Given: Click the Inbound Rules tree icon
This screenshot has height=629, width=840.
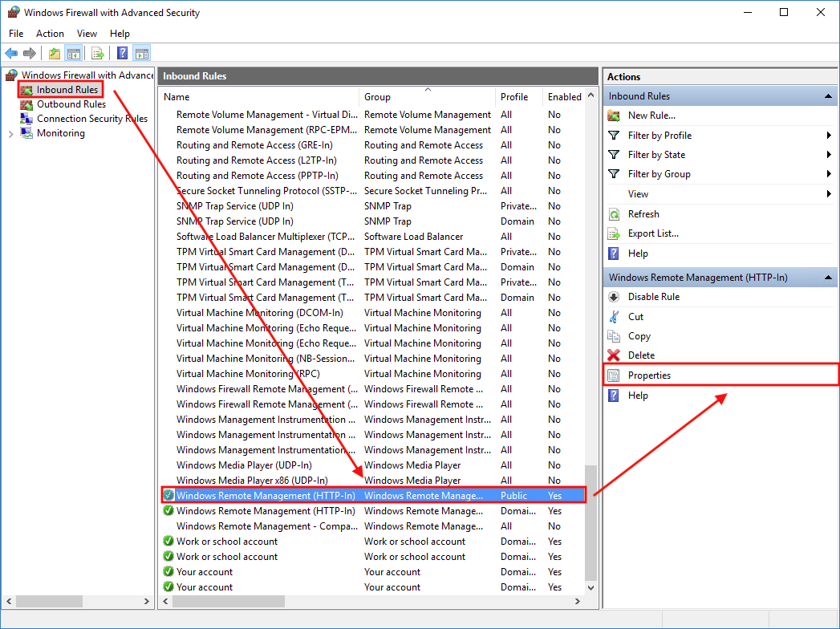Looking at the screenshot, I should point(26,90).
